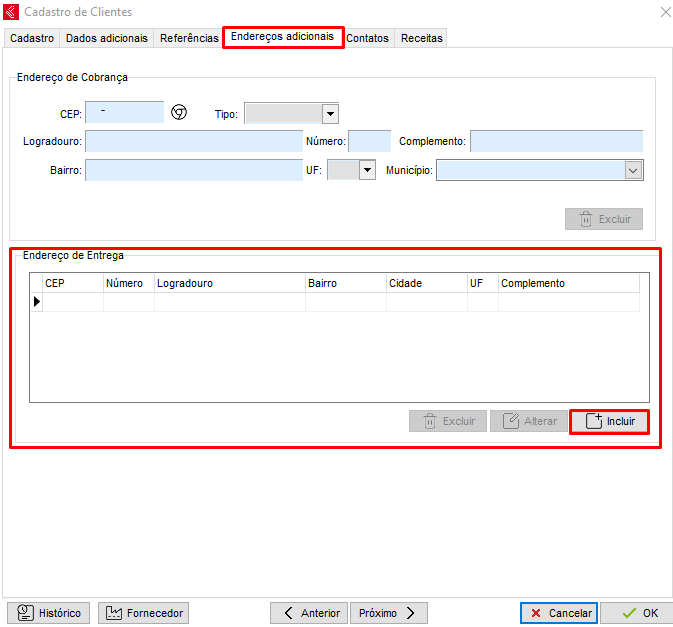Open the Dados adicionais tab
Screen dimensions: 673x627
pos(106,38)
